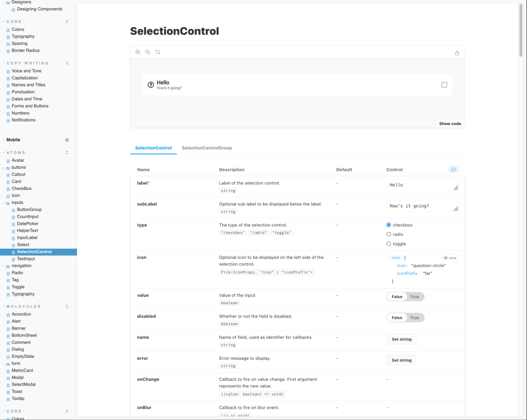Open the TextInput page in the sidebar

pyautogui.click(x=26, y=259)
